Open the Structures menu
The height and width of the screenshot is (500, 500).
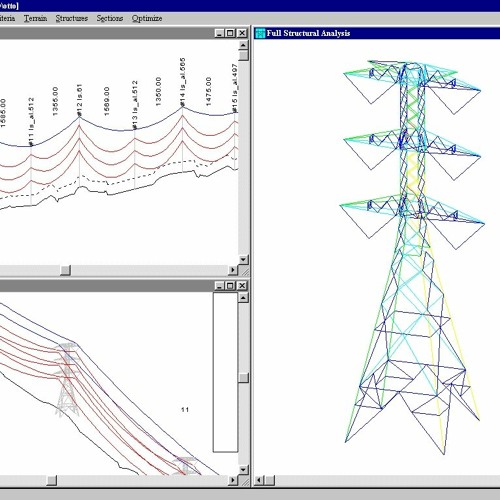(x=72, y=18)
